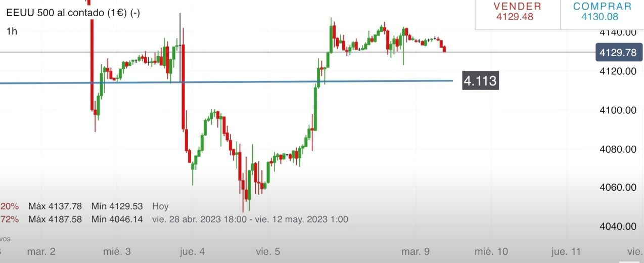
Task: Select mar. 2 on the date axis
Action: (x=41, y=251)
